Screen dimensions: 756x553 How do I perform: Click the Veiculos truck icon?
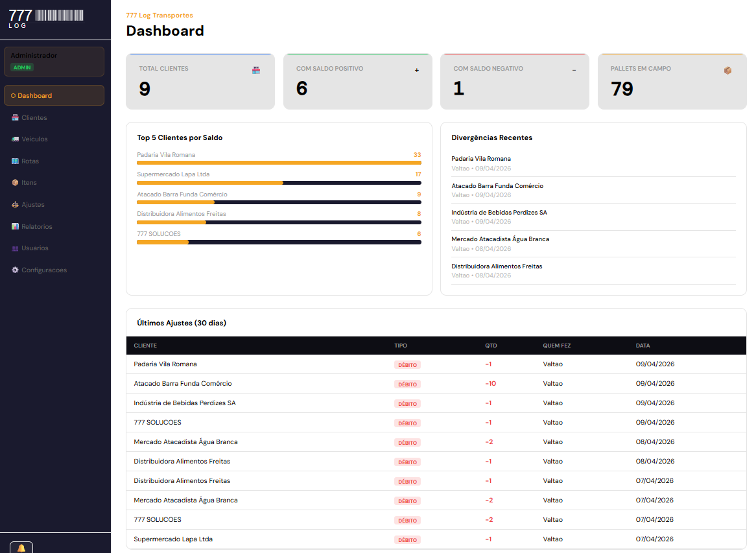click(x=15, y=139)
